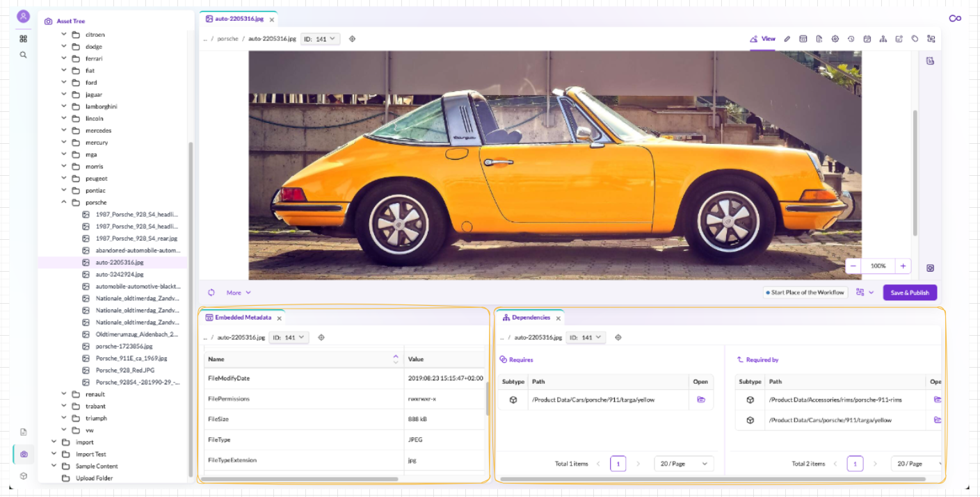Close the Embedded Metadata tab
Image resolution: width=980 pixels, height=497 pixels.
coord(279,318)
